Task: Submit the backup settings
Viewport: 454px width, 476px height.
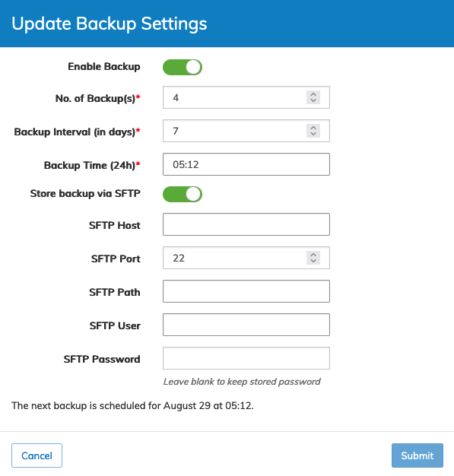Action: 417,455
